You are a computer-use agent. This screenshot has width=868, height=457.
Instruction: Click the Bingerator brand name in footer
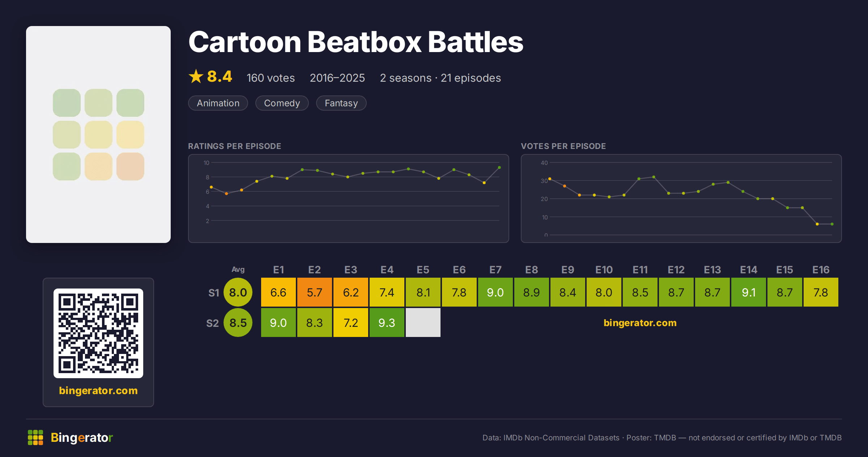click(x=82, y=437)
